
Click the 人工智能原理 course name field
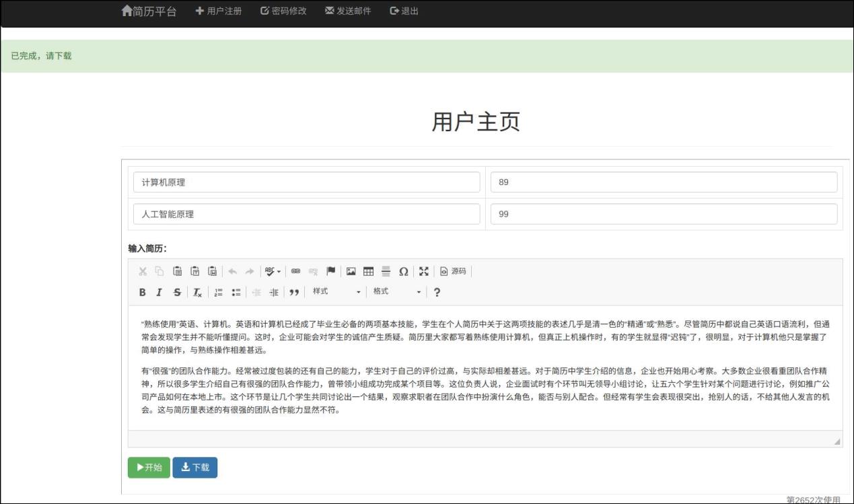tap(306, 214)
